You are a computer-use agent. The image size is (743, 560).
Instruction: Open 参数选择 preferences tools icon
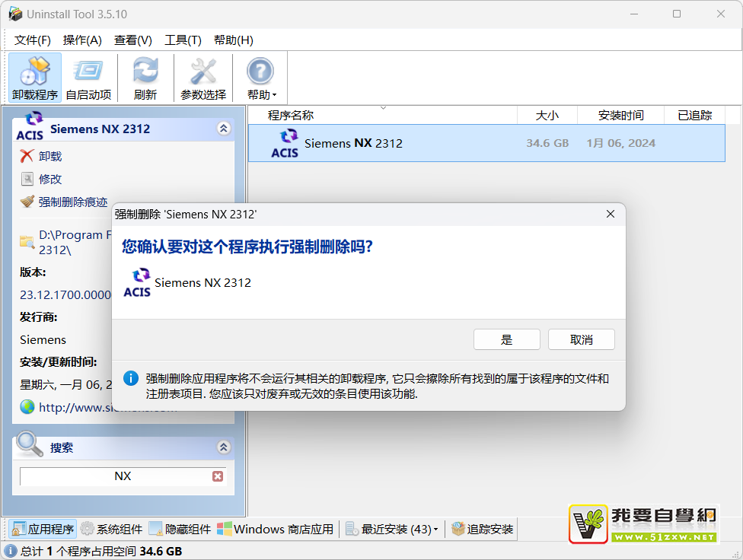pyautogui.click(x=203, y=77)
